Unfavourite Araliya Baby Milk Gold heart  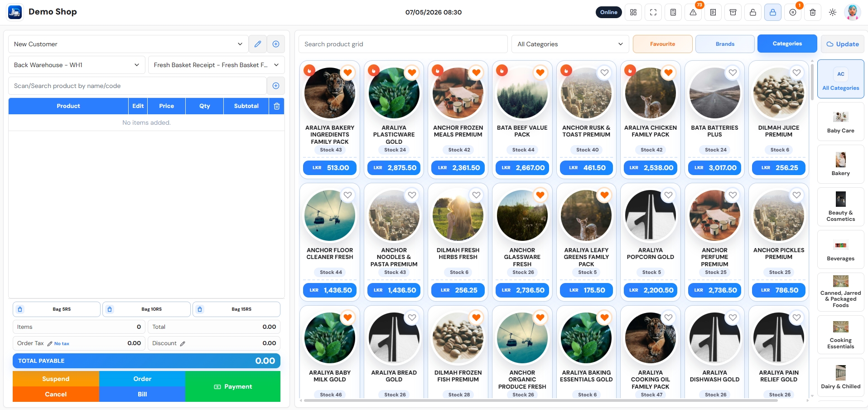[x=347, y=317]
